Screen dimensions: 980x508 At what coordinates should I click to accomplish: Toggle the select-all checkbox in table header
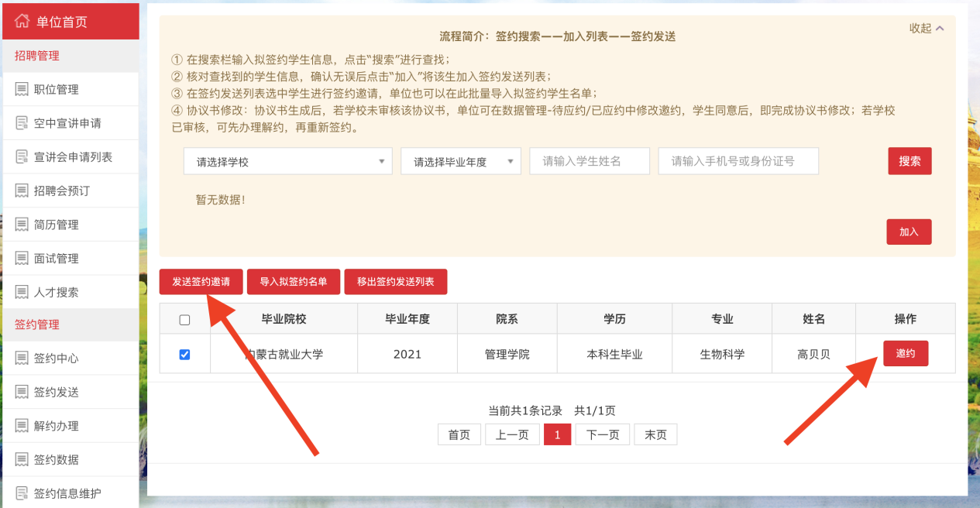[x=184, y=320]
